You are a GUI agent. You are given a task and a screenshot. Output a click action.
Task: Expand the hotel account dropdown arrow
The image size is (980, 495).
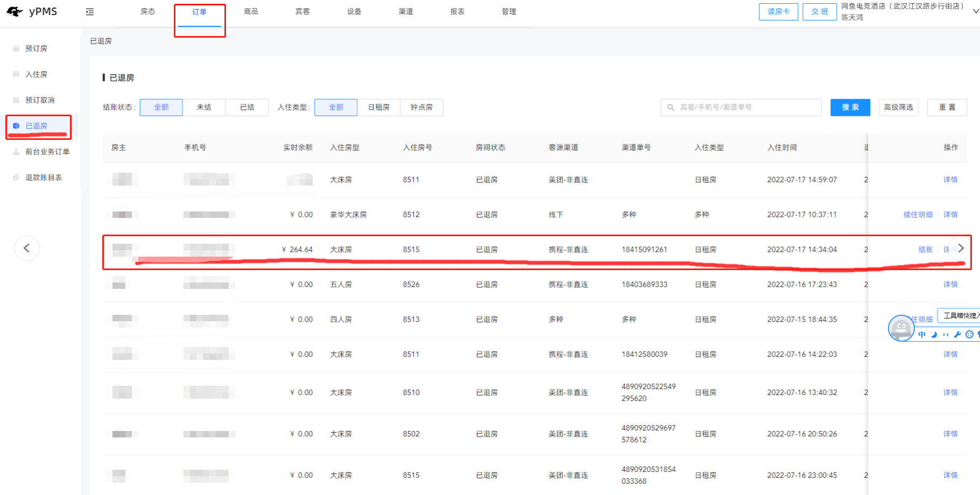[x=976, y=11]
